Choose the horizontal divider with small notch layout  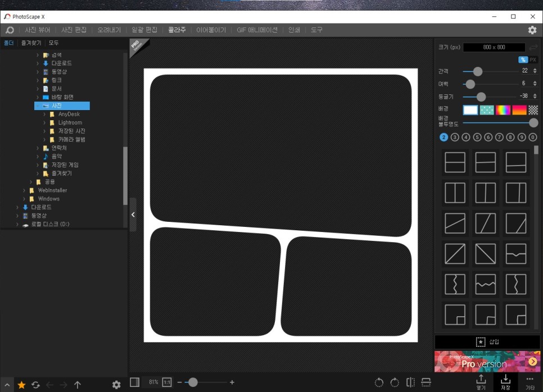[x=516, y=254]
